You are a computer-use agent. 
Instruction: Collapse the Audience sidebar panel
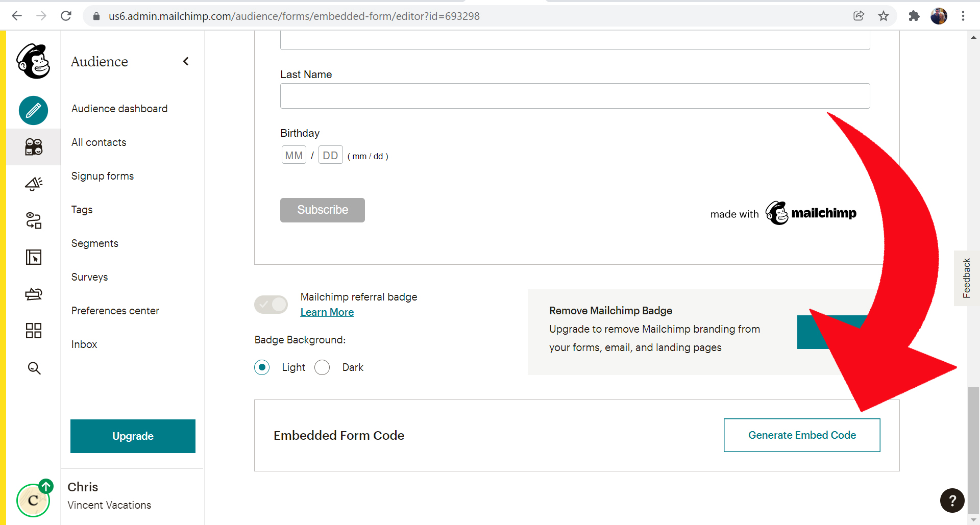pyautogui.click(x=186, y=61)
